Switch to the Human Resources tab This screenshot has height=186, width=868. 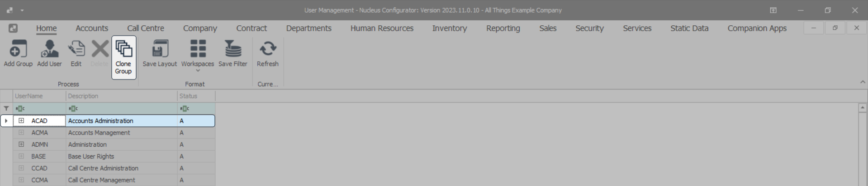tap(382, 28)
